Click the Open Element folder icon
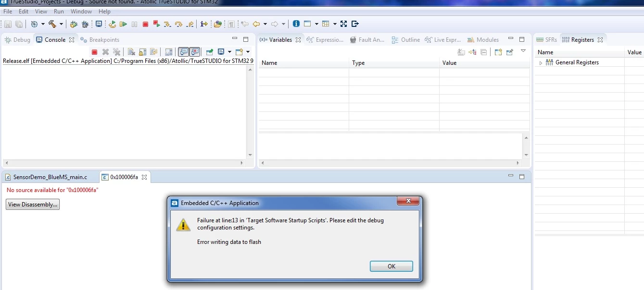Screen dimensions: 644x290 (x=218, y=24)
